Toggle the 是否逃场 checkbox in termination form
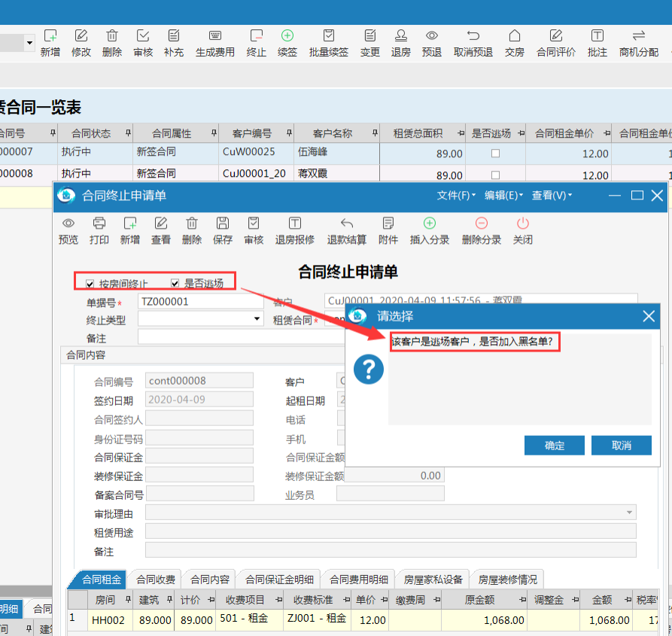The height and width of the screenshot is (636, 672). point(175,283)
